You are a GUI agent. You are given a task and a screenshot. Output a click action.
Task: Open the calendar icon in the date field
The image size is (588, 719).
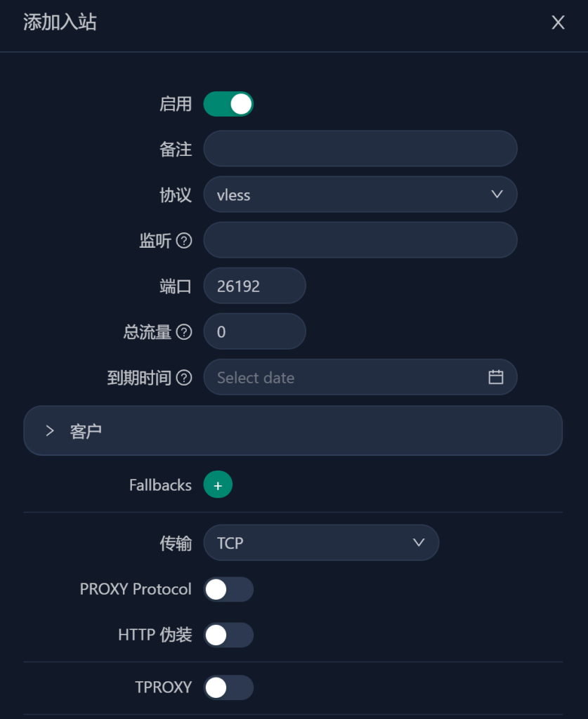coord(495,377)
